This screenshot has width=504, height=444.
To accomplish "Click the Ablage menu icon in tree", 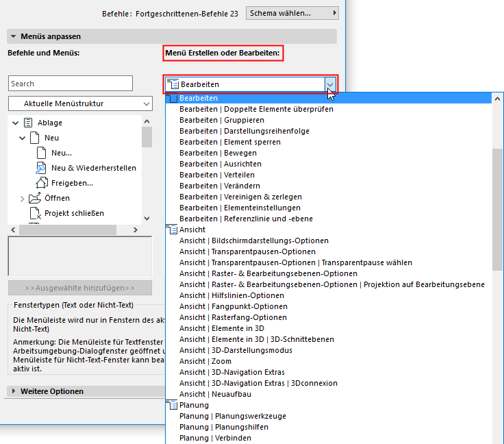I will click(28, 123).
